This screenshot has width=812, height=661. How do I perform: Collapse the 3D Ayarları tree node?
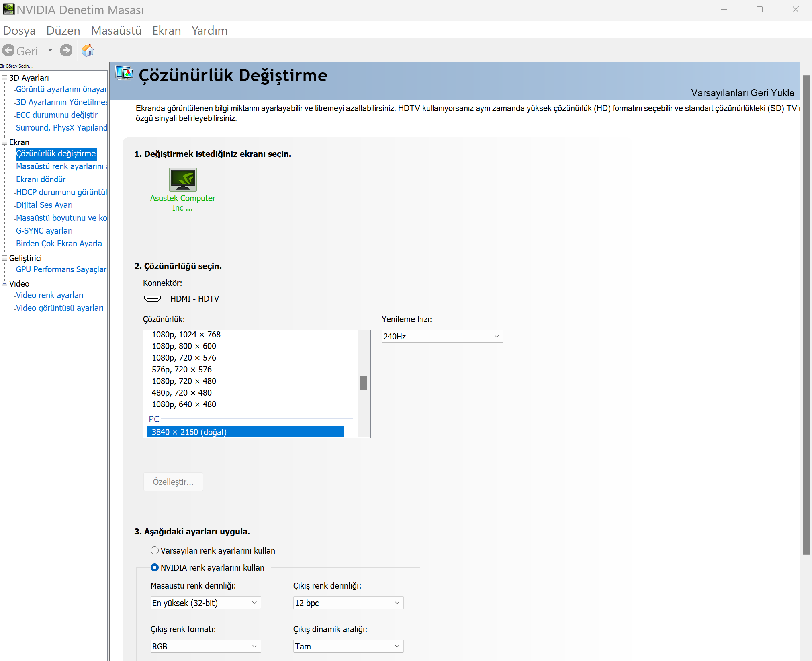pyautogui.click(x=5, y=78)
